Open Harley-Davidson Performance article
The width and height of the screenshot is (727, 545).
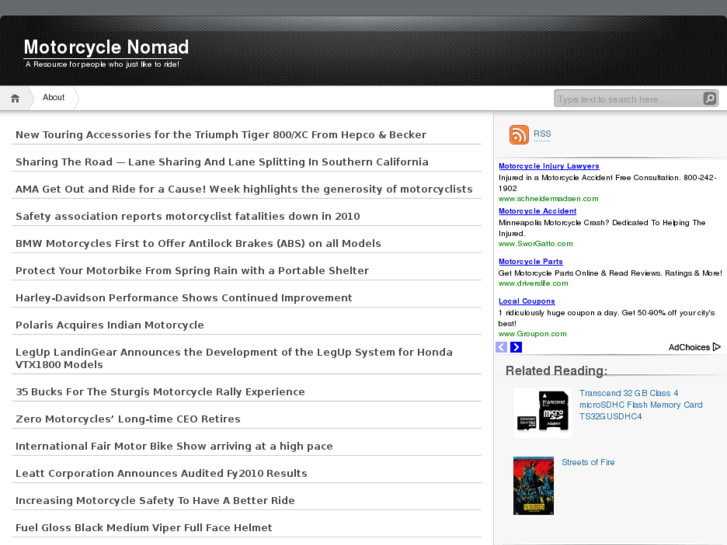pyautogui.click(x=184, y=298)
